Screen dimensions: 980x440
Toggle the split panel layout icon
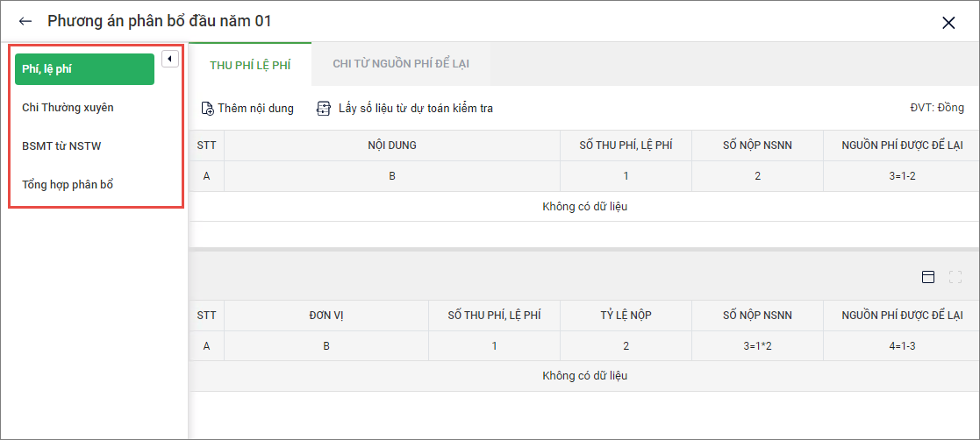[928, 277]
